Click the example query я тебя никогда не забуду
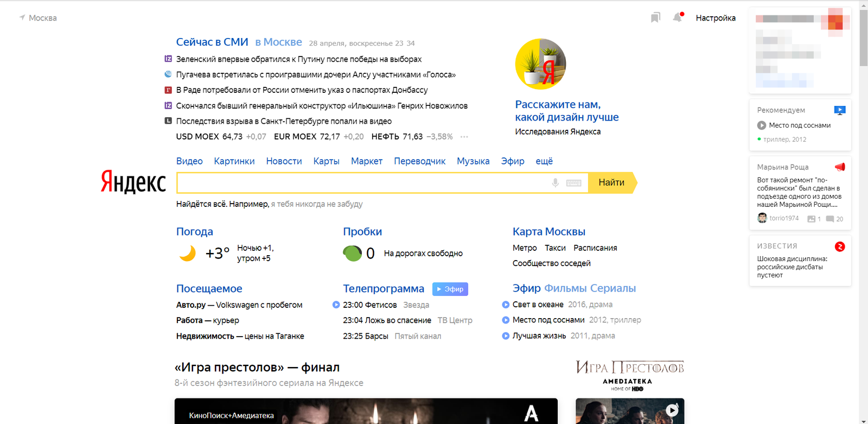 click(x=317, y=204)
